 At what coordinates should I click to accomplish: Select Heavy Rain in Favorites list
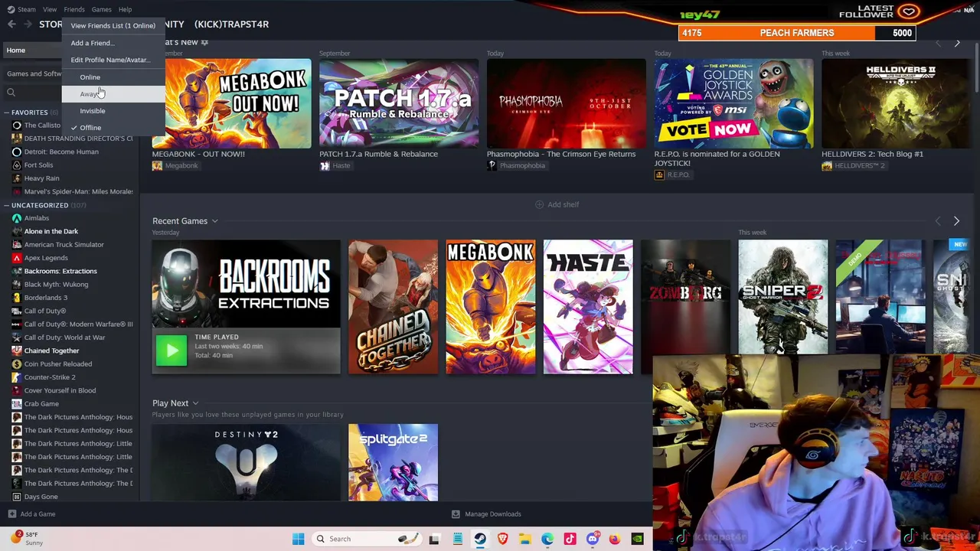tap(41, 178)
